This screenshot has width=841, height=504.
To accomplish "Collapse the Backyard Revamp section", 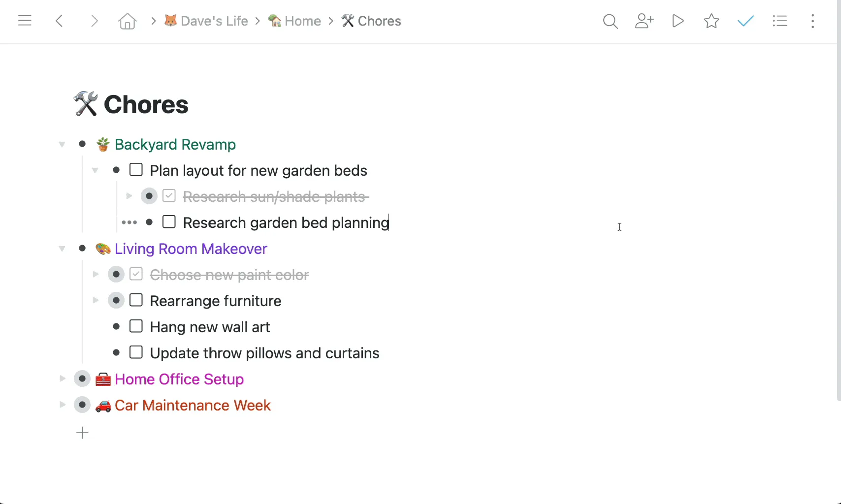I will [x=62, y=144].
